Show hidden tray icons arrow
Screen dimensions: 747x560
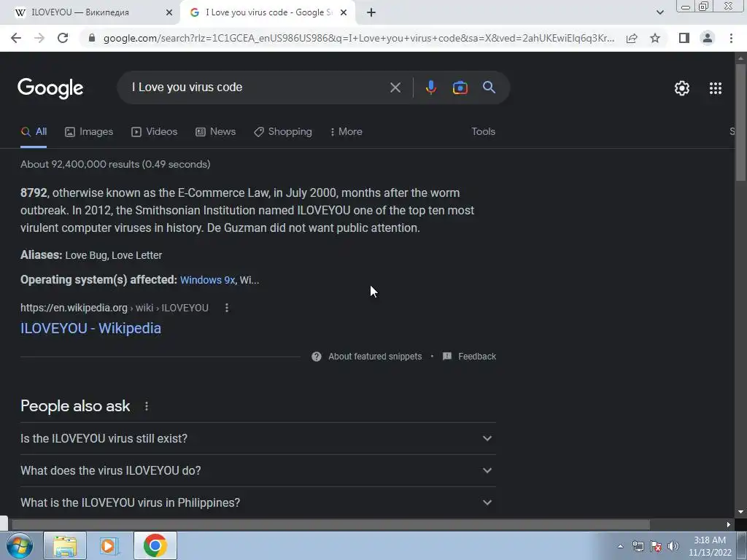coord(620,546)
